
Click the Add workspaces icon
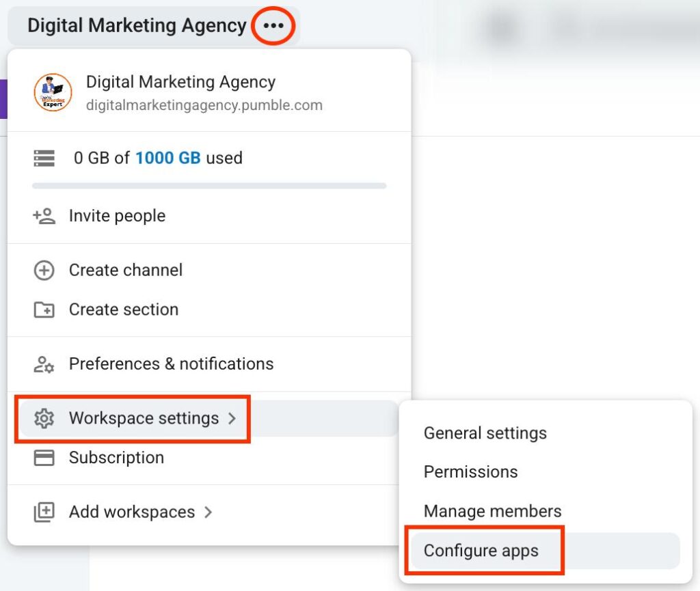[x=44, y=512]
